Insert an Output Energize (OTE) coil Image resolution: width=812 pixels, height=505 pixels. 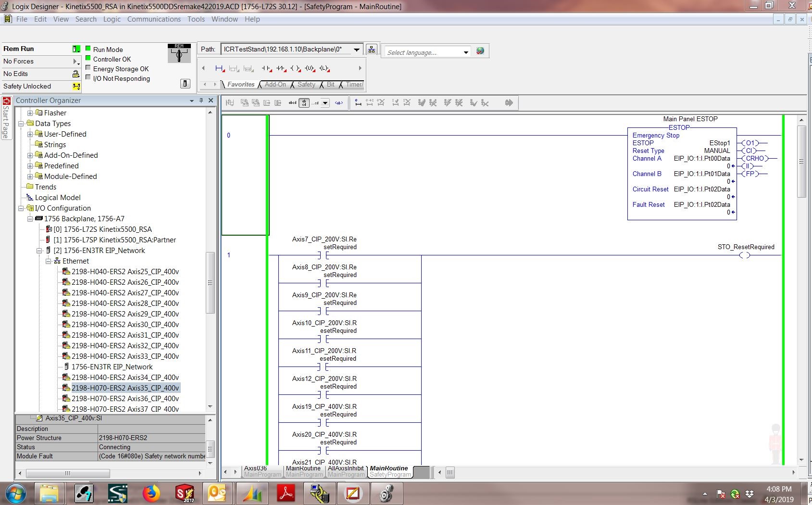pos(296,68)
